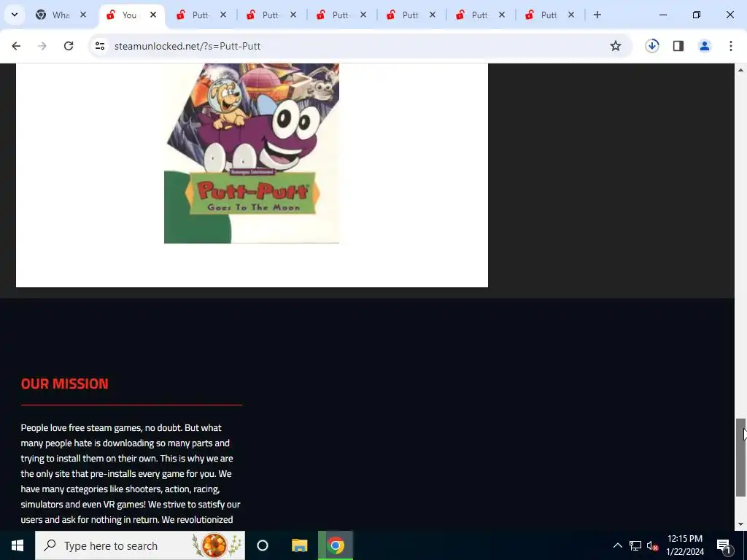Open the clock showing 12:15 PM
The image size is (747, 560).
685,545
